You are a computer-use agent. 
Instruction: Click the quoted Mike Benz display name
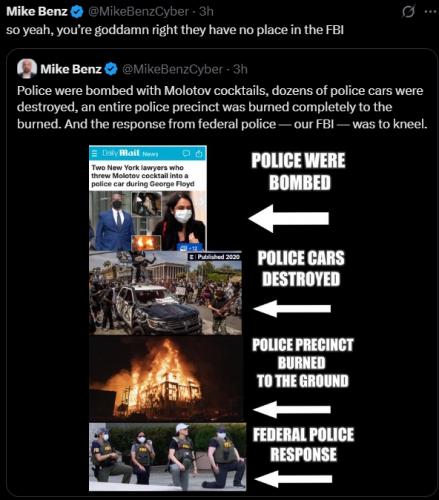[x=71, y=69]
